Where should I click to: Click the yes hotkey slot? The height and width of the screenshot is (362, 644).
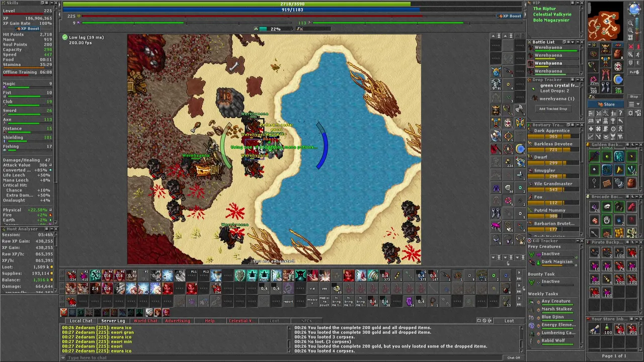click(x=325, y=288)
